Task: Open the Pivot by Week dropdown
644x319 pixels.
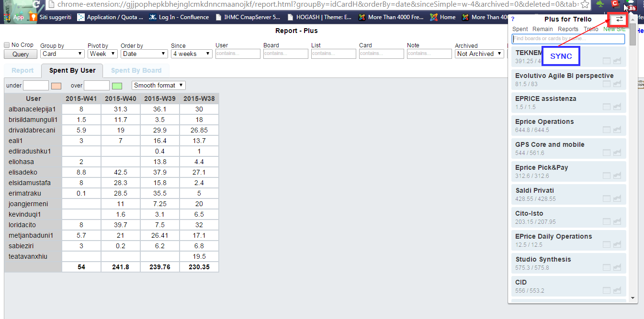Action: (102, 54)
